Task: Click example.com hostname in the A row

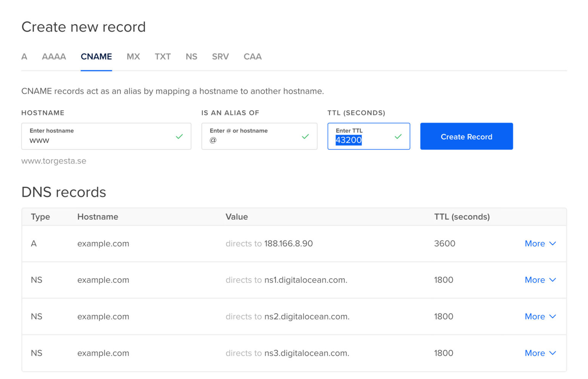Action: (103, 244)
